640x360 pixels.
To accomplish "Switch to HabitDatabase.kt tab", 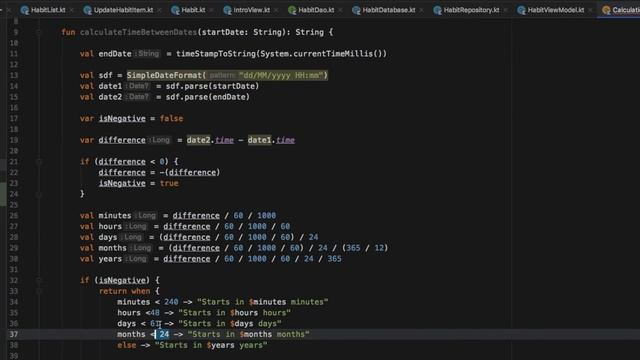I will 389,10.
